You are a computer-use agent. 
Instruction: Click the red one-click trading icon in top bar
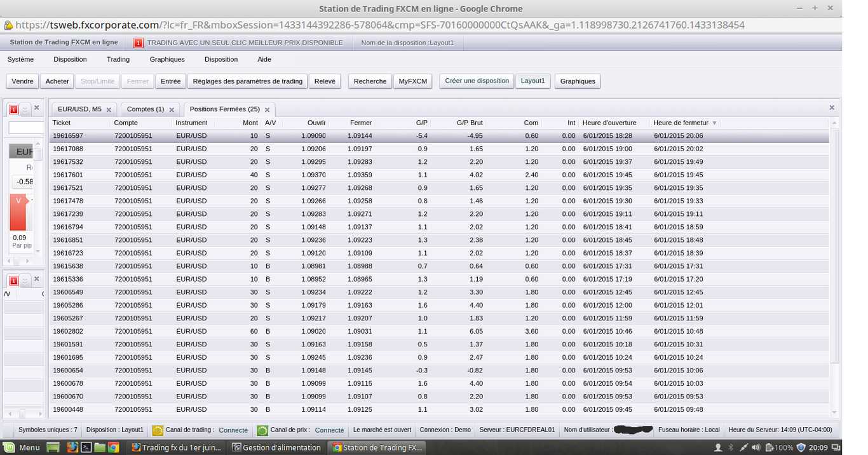[x=139, y=43]
